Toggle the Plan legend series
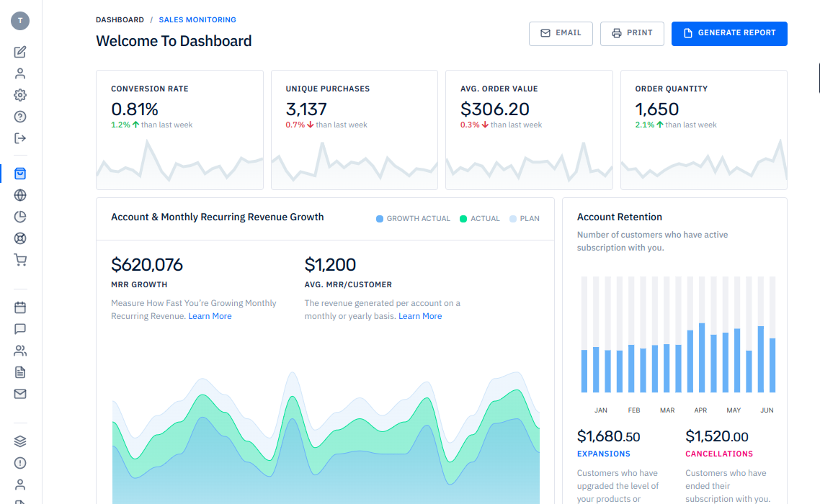Image resolution: width=820 pixels, height=504 pixels. click(525, 219)
